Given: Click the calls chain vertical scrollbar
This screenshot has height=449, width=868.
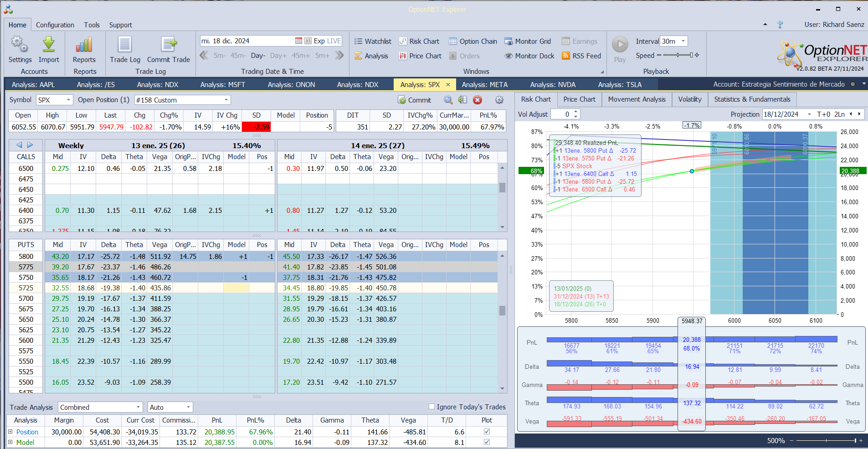Looking at the screenshot, I should pyautogui.click(x=502, y=197).
